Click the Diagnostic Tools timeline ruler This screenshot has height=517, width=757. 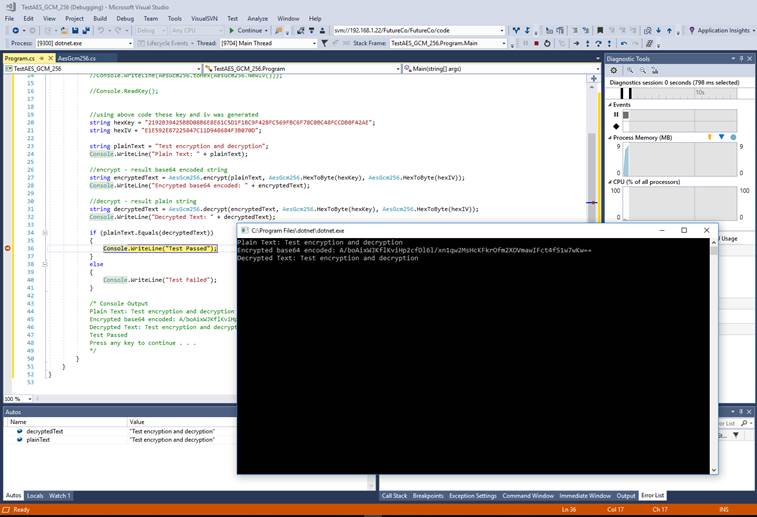[677, 93]
